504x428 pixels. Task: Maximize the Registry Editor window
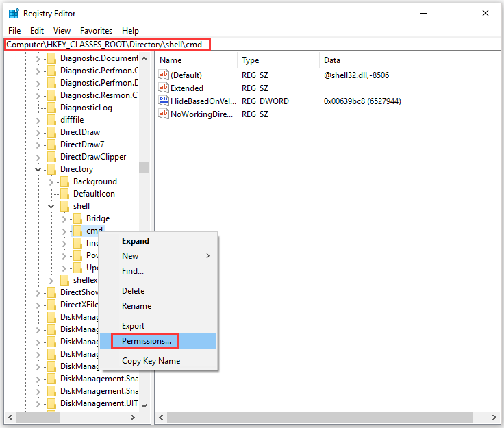pyautogui.click(x=454, y=13)
